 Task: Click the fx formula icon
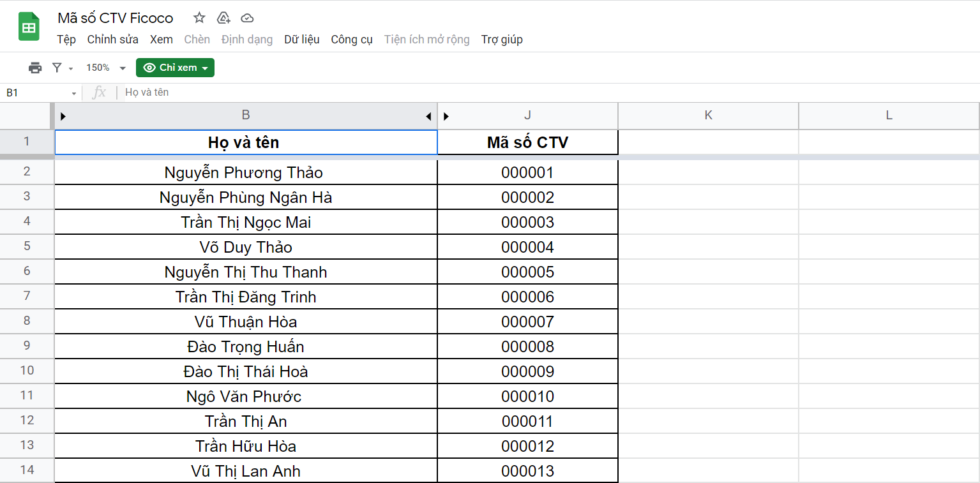(x=99, y=93)
